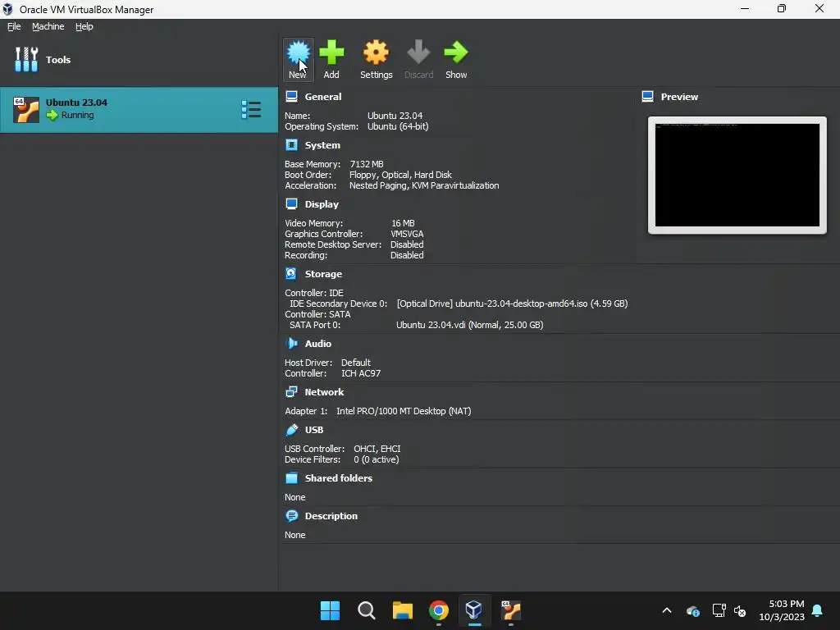
Task: Open the USB settings heading link
Action: tap(314, 430)
